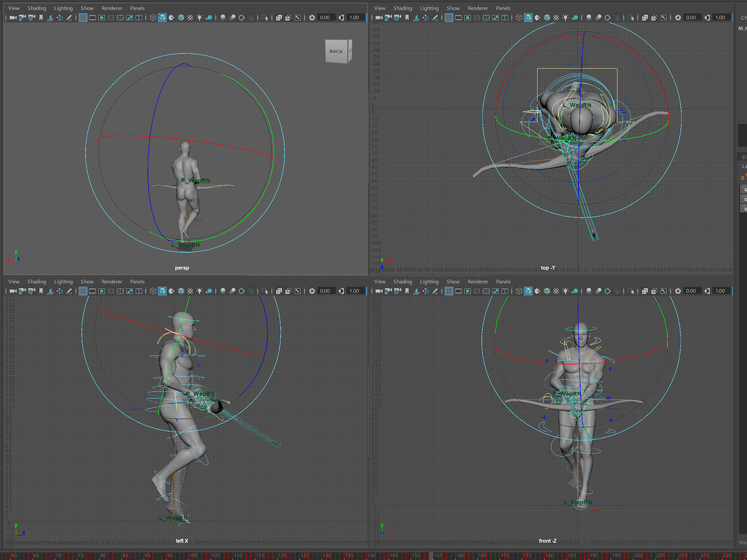Open Shading menu in persp viewport
Viewport: 747px width, 560px height.
36,8
